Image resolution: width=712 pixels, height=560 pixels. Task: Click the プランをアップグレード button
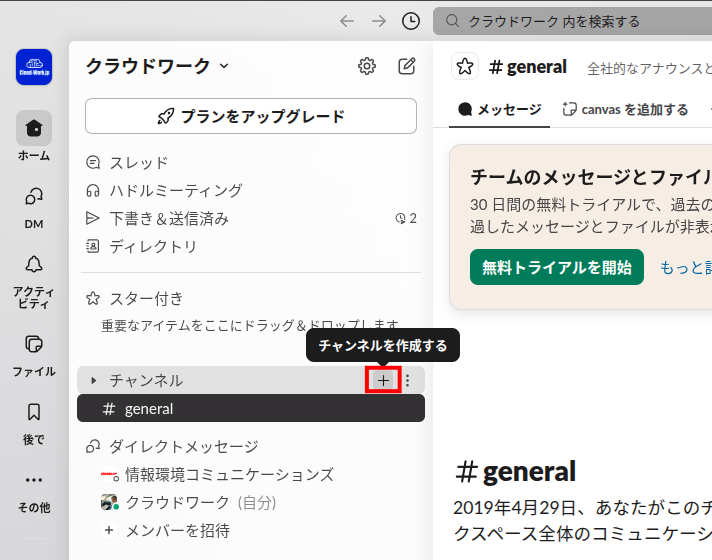pos(251,116)
